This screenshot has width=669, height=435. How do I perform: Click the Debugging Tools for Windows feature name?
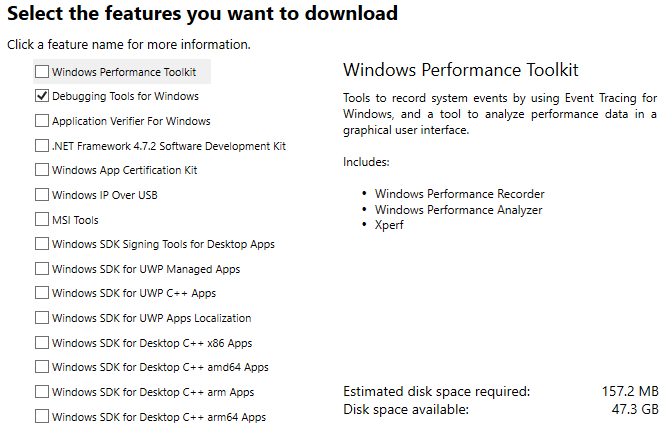point(125,97)
